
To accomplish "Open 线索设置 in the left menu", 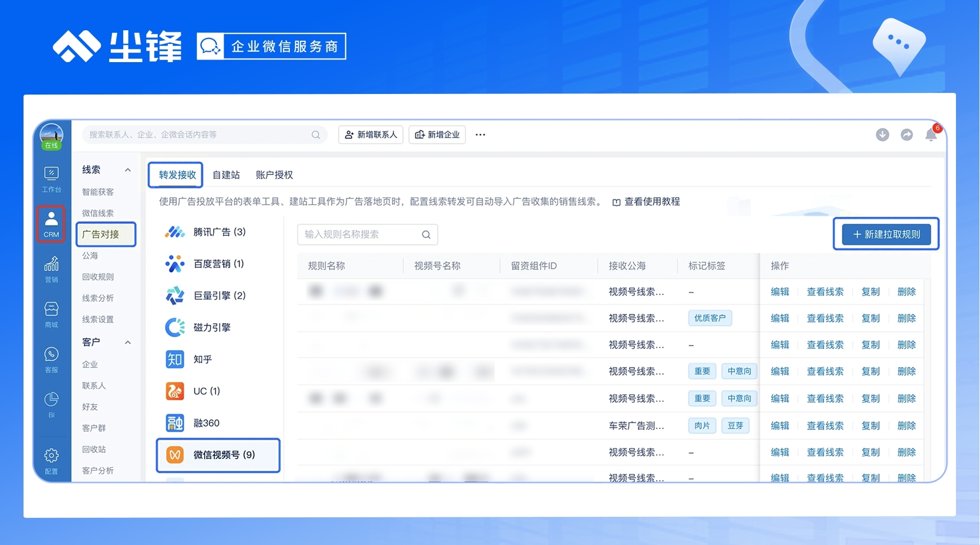I will click(98, 319).
